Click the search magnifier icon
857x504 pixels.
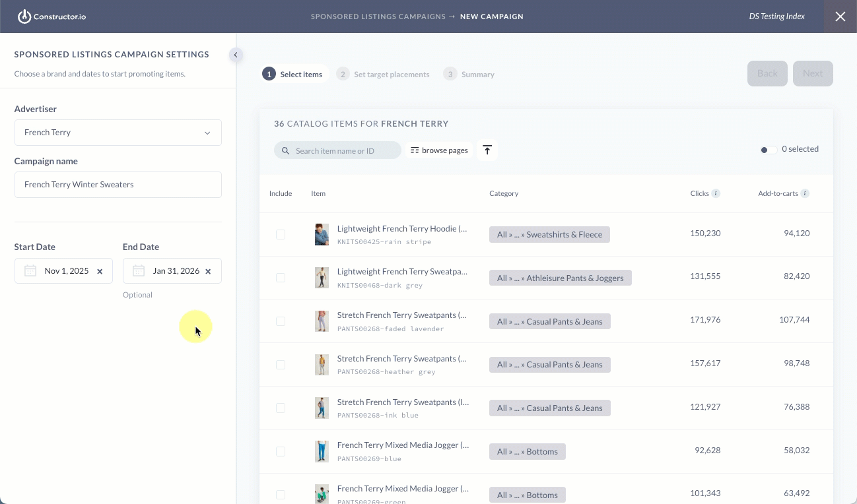tap(286, 151)
